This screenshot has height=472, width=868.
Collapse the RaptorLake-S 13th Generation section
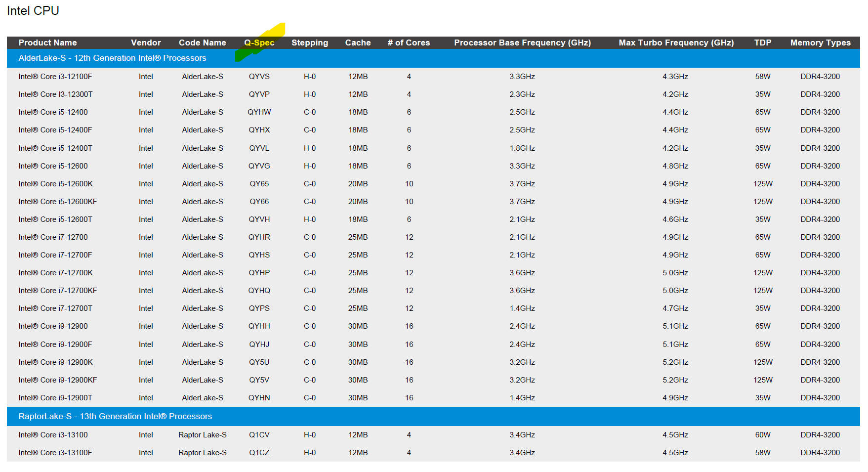tap(115, 416)
